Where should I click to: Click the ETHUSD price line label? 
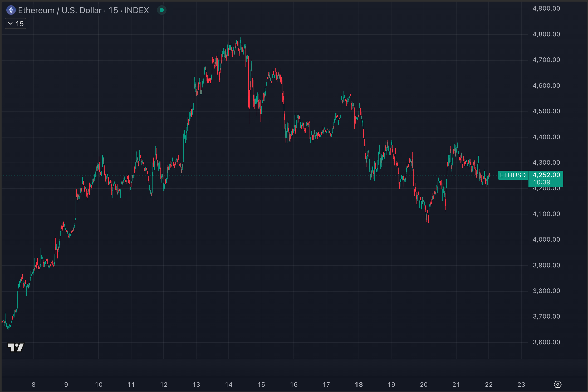513,175
